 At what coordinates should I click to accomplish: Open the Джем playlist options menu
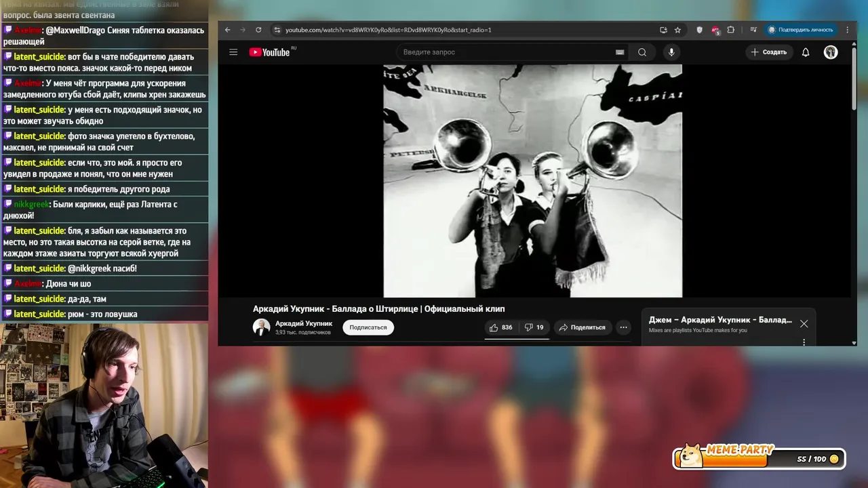point(804,342)
